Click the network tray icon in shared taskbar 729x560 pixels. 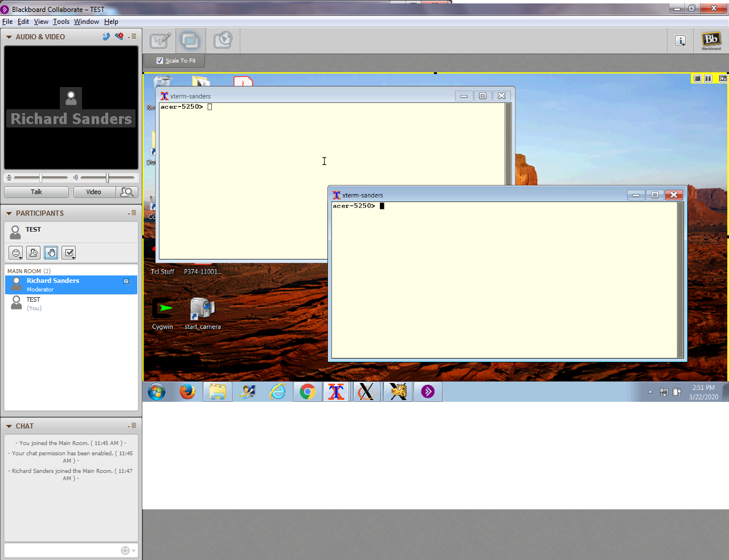pyautogui.click(x=664, y=392)
